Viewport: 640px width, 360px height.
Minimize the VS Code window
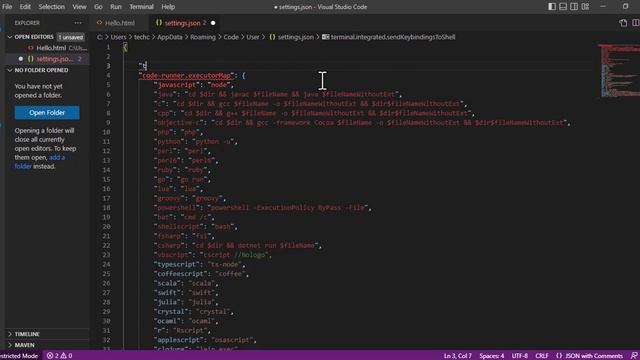602,7
